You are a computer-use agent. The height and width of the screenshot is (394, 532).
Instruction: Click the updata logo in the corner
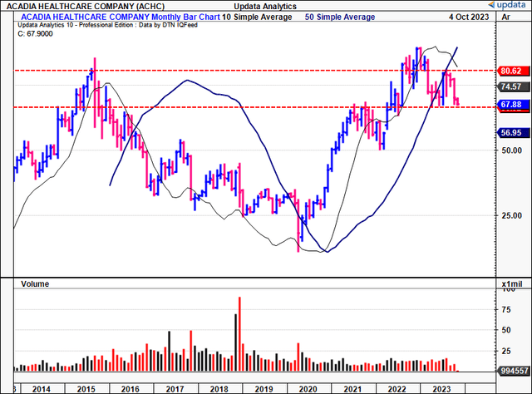tap(506, 5)
